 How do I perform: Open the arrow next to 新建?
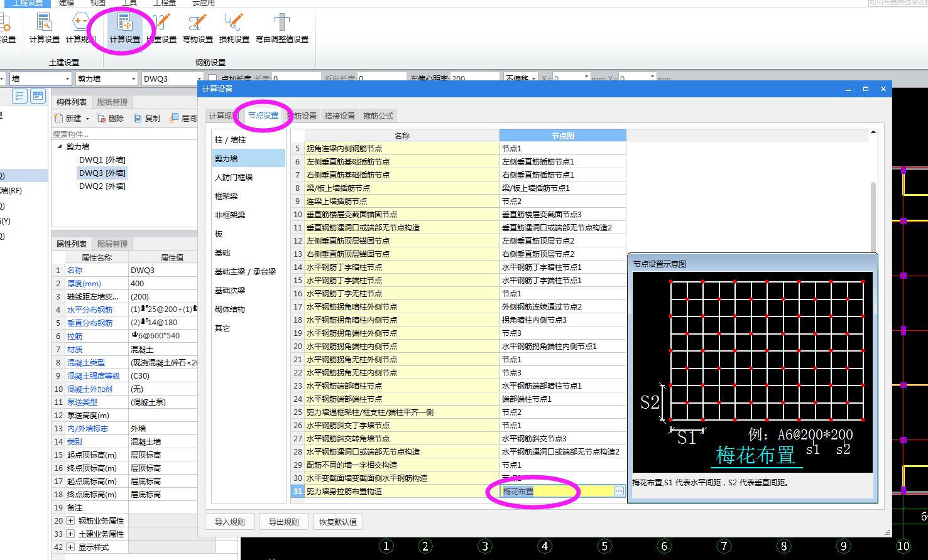[87, 119]
